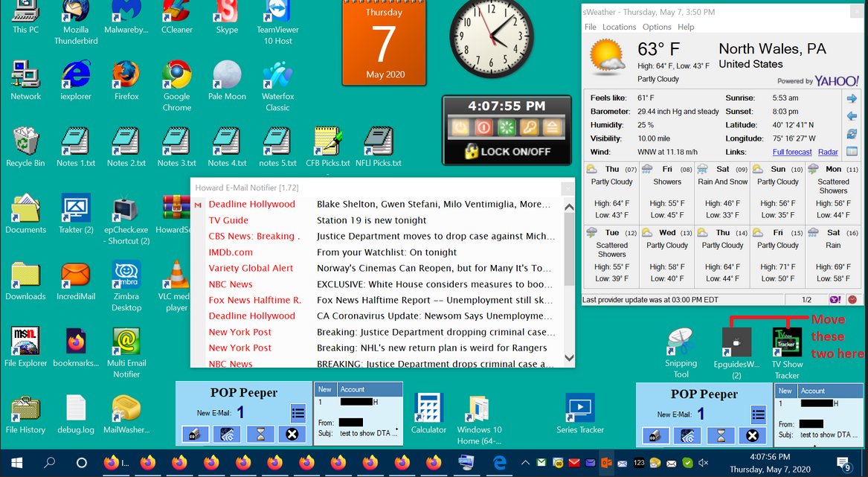This screenshot has height=477, width=868.
Task: Open the Network desktop icon
Action: coord(25,75)
